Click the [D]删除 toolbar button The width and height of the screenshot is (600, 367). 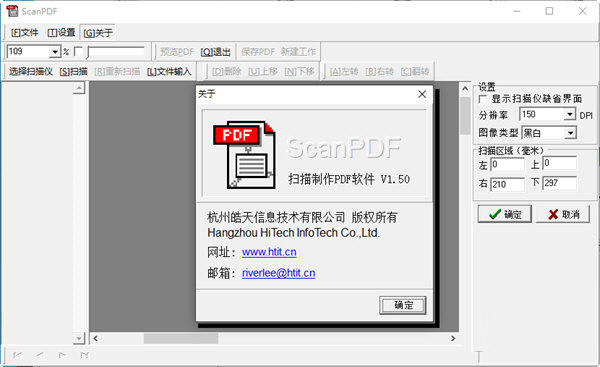click(x=227, y=72)
